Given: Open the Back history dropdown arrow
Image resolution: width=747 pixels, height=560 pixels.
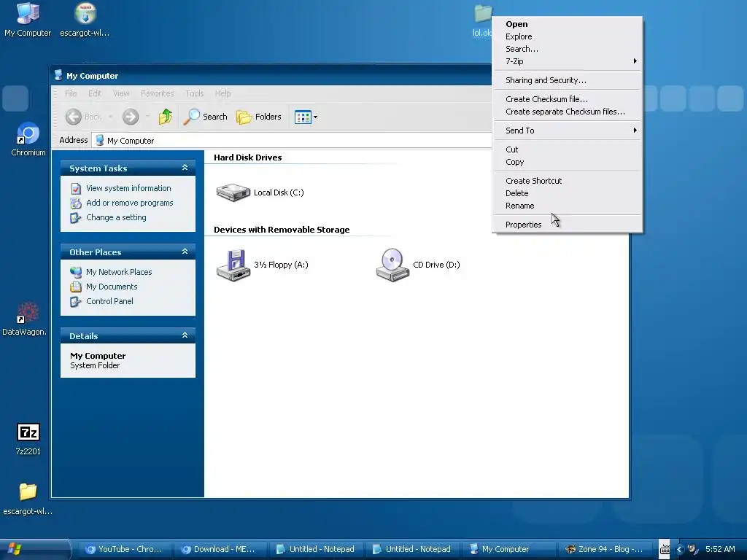Looking at the screenshot, I should [110, 117].
